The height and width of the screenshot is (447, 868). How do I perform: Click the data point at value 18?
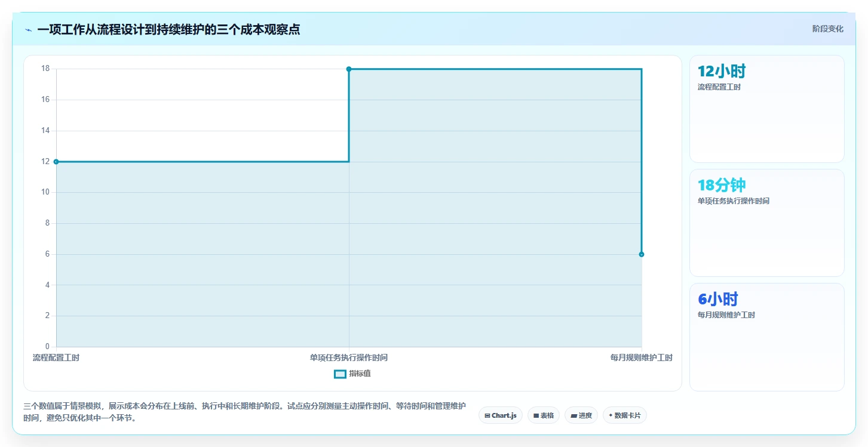(349, 69)
